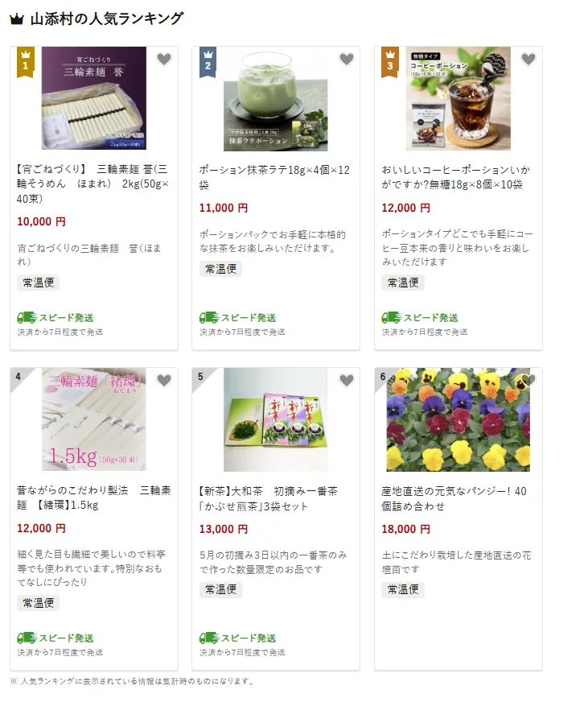Click the blue rank 2 crown badge

tap(208, 62)
